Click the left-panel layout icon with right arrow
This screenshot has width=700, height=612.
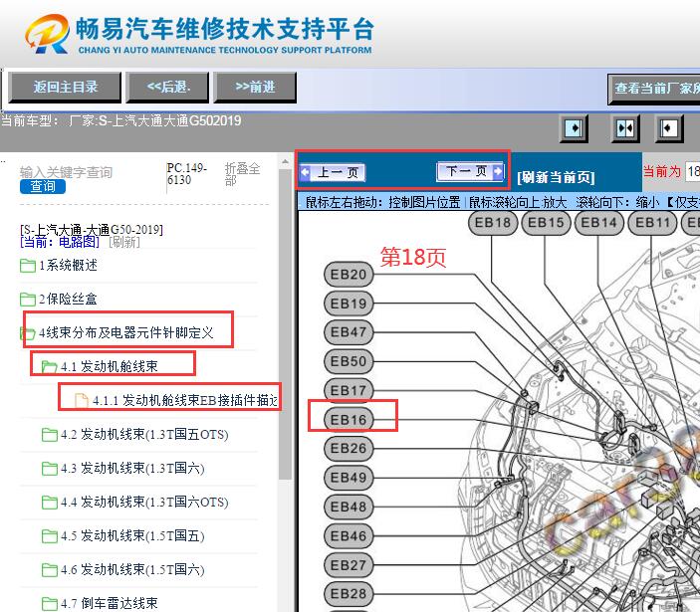tap(574, 128)
